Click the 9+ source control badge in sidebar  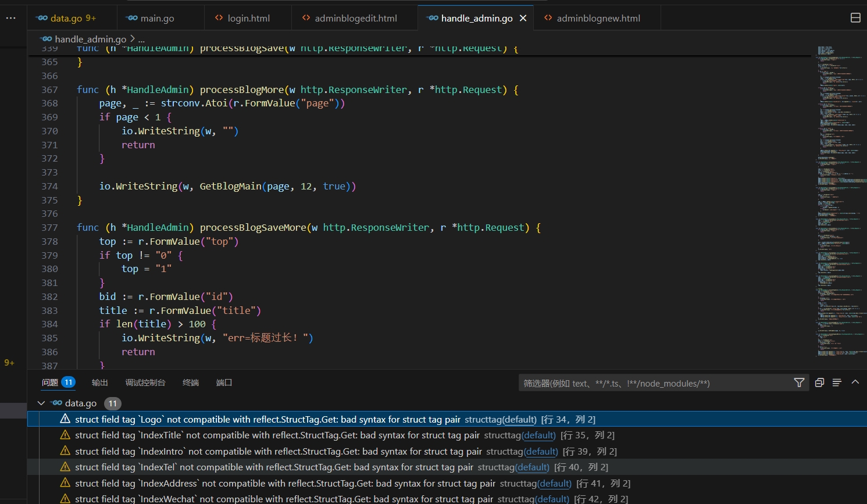coord(9,363)
